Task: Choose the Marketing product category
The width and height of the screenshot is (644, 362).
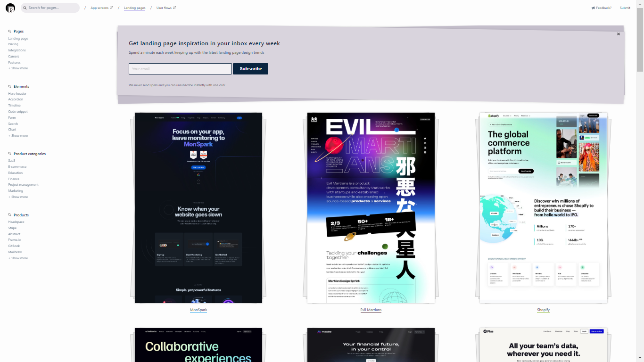Action: [x=16, y=191]
